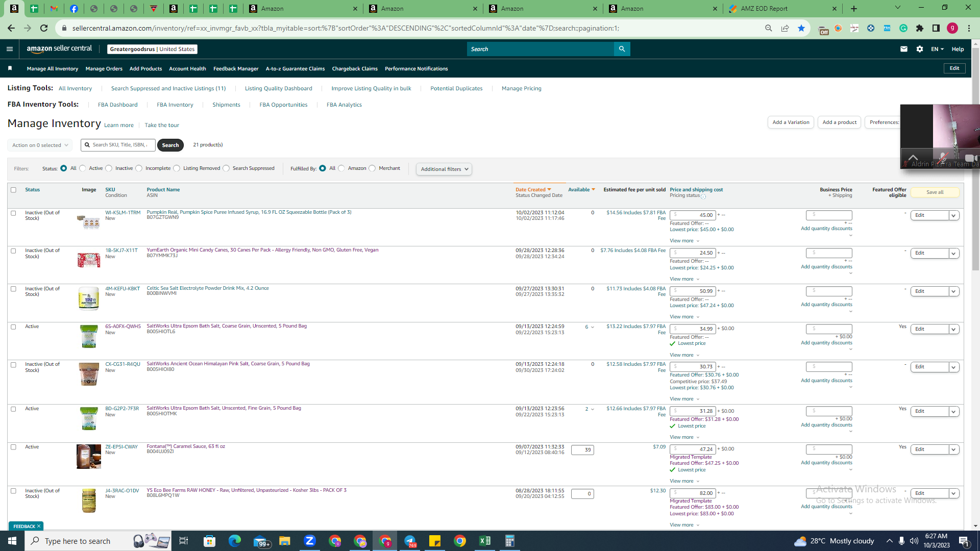Viewport: 980px width, 551px height.
Task: Open File Explorer from the taskbar
Action: click(285, 541)
